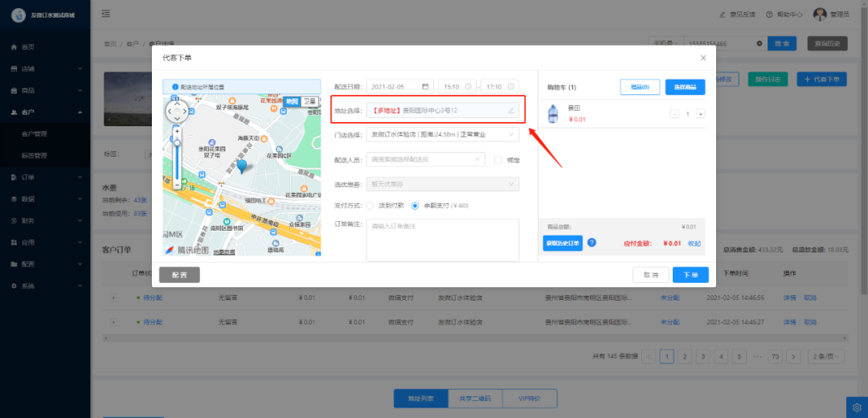Click the 选择商品 button
868x418 pixels.
point(686,87)
